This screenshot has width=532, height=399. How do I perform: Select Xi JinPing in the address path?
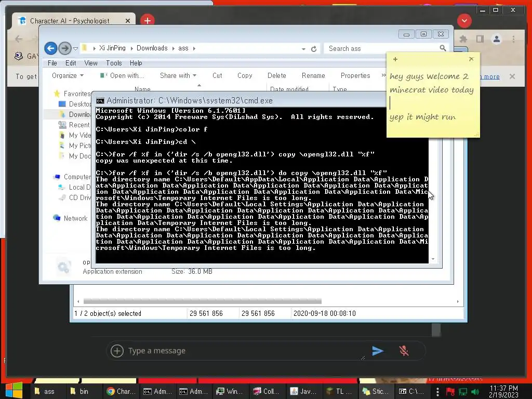(112, 48)
